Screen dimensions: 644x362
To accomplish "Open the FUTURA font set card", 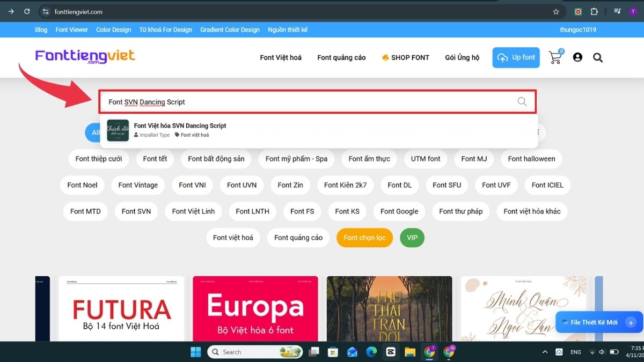I will pos(121,309).
